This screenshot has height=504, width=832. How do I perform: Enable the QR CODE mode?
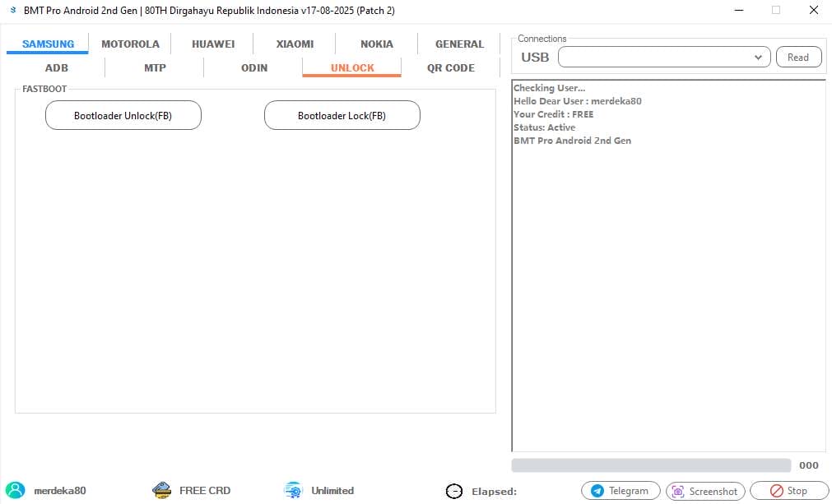coord(449,67)
